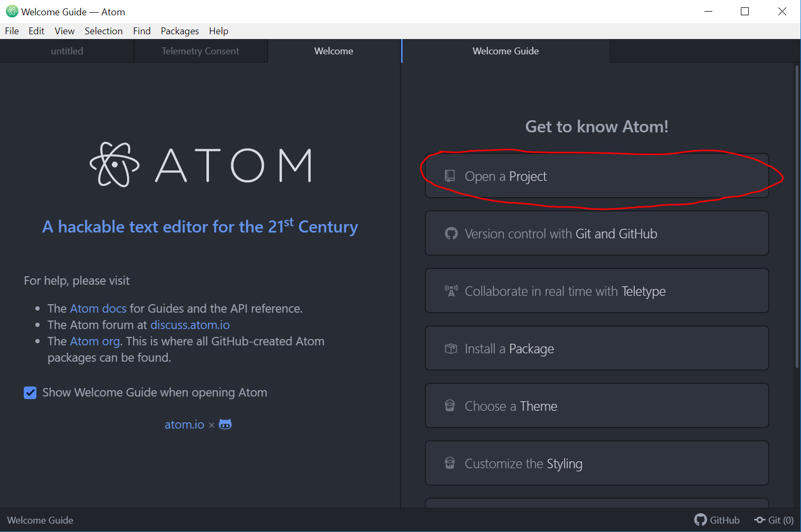Click the book icon beside Open a Project
The width and height of the screenshot is (801, 532).
450,176
